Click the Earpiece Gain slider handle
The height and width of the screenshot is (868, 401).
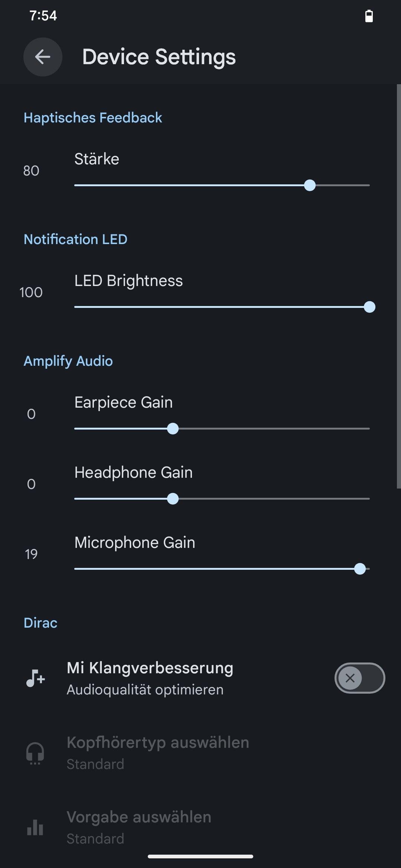click(173, 428)
